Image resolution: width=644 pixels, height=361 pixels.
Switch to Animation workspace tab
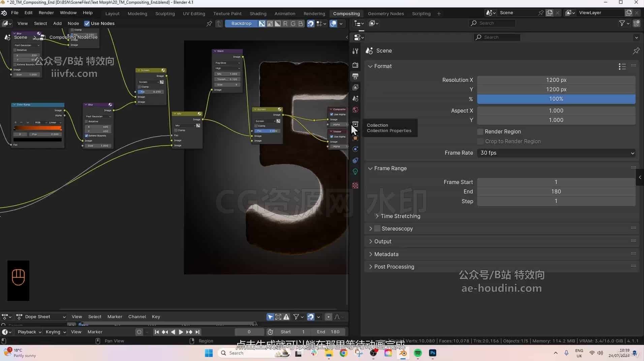pyautogui.click(x=285, y=14)
